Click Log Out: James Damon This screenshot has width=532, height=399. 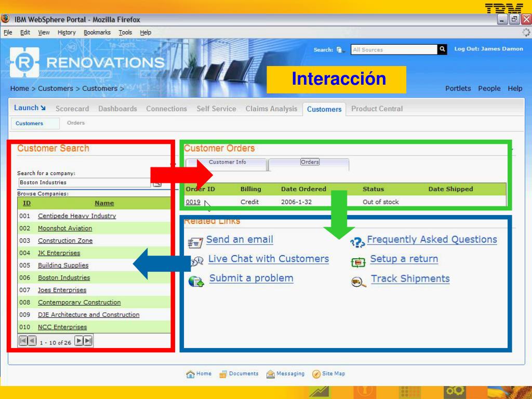(x=488, y=49)
